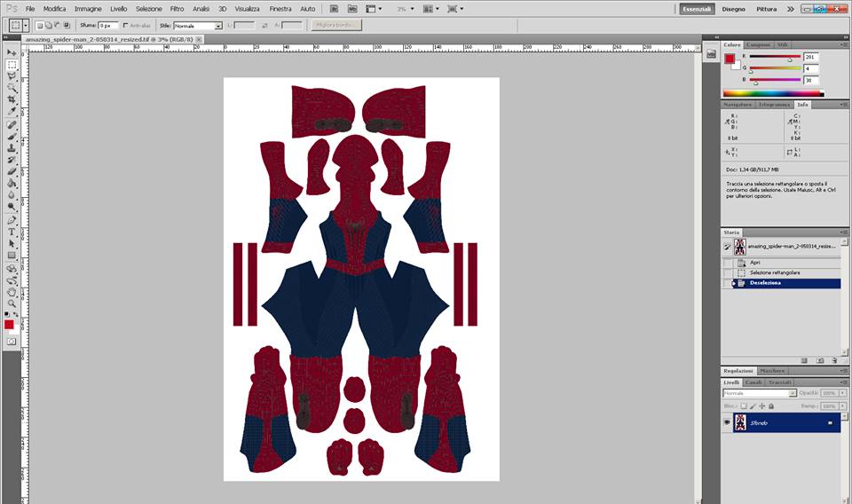Toggle lock all

coord(770,406)
